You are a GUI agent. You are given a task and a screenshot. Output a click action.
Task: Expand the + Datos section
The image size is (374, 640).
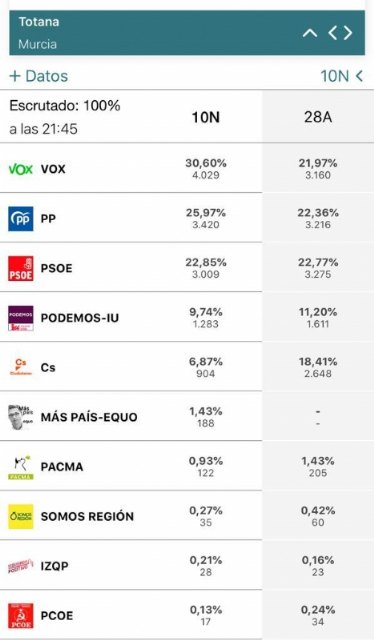tap(39, 76)
